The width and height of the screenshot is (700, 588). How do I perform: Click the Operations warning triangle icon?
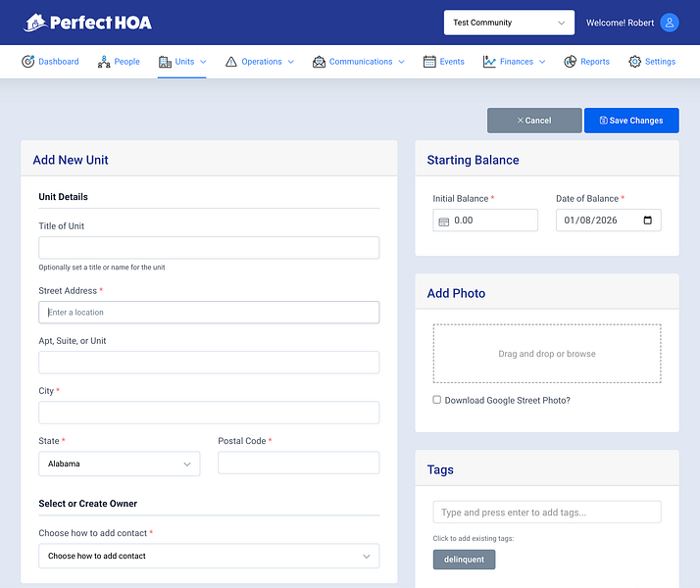(230, 62)
